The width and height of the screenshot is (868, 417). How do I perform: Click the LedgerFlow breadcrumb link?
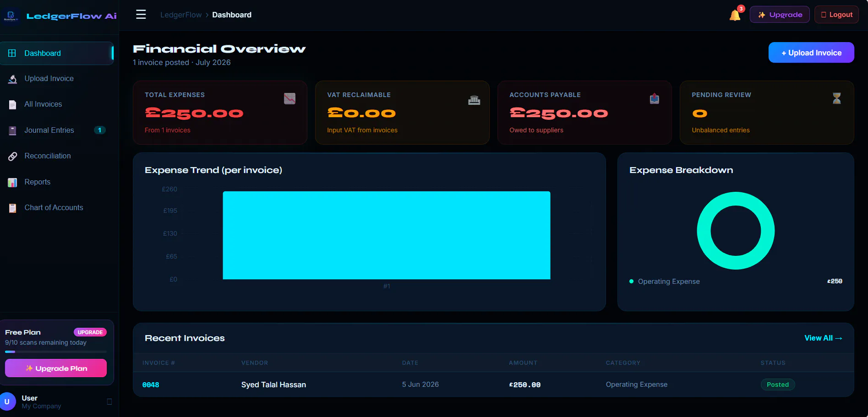(x=181, y=15)
